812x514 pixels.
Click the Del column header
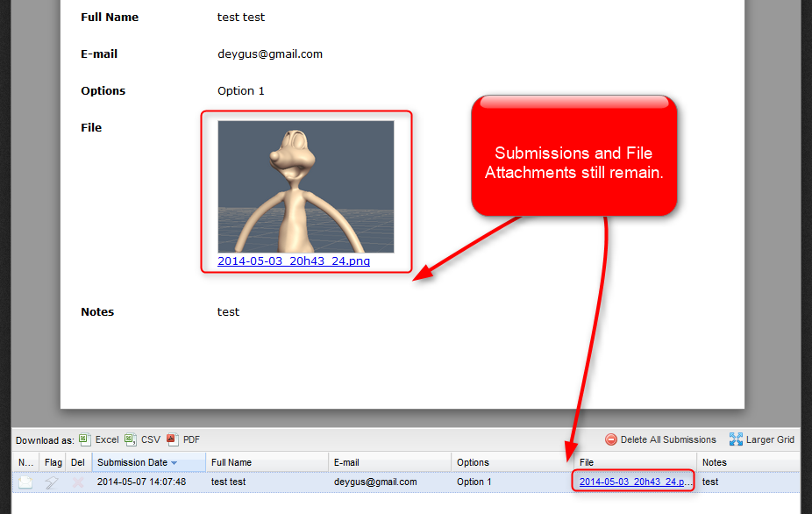78,462
